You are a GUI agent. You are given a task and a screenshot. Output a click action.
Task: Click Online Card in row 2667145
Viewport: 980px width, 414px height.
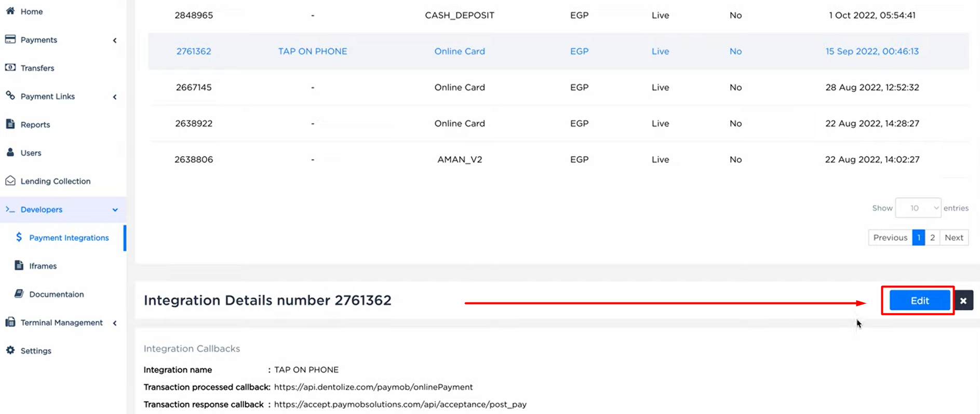click(x=460, y=87)
